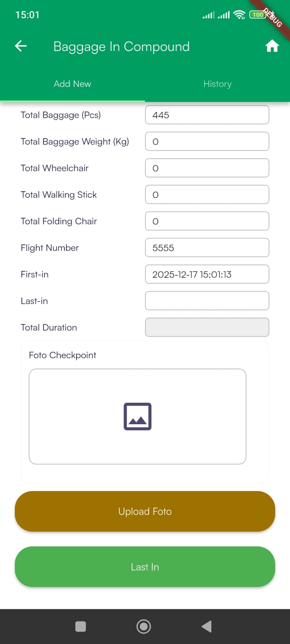
Task: Edit the Total Baggage Weight field
Action: (207, 142)
